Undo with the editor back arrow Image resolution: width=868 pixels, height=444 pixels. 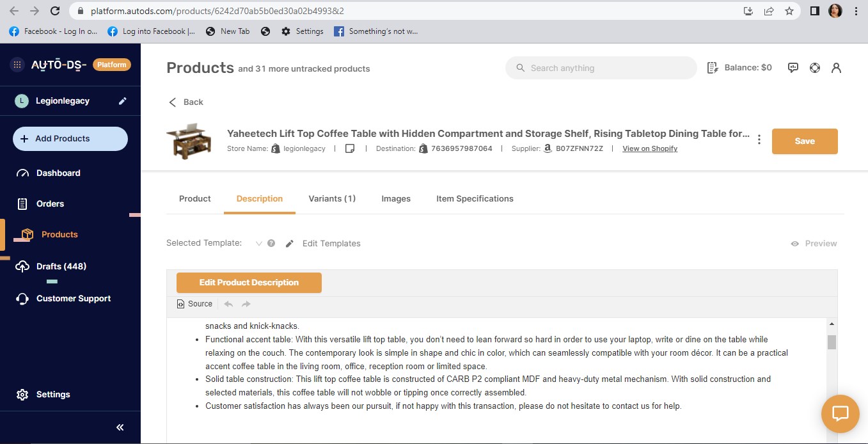pos(228,304)
